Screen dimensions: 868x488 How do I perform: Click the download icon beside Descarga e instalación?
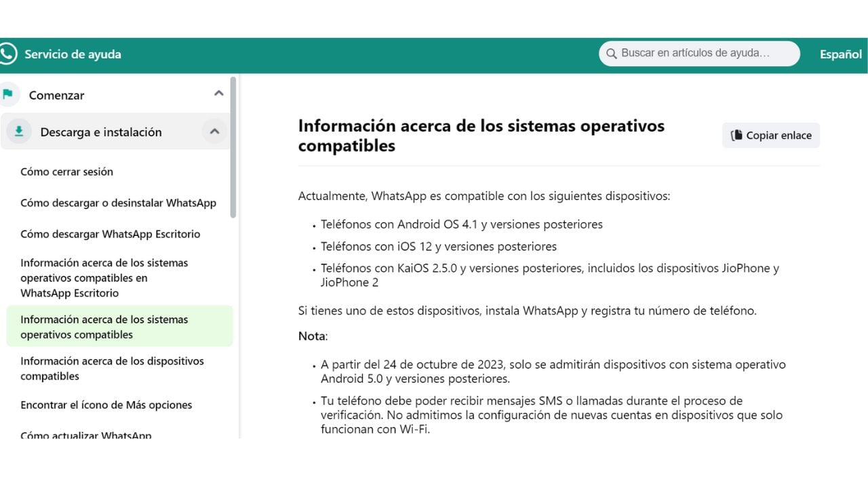pyautogui.click(x=18, y=131)
